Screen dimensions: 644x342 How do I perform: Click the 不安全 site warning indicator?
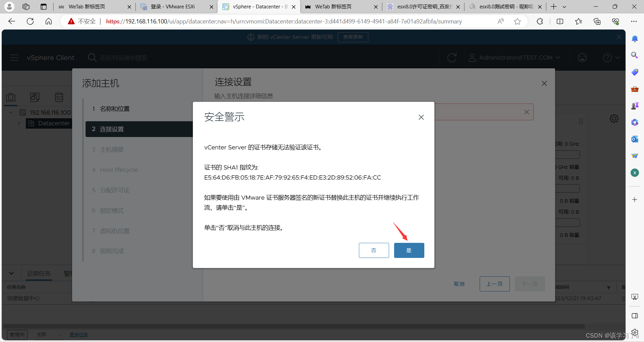(x=82, y=21)
